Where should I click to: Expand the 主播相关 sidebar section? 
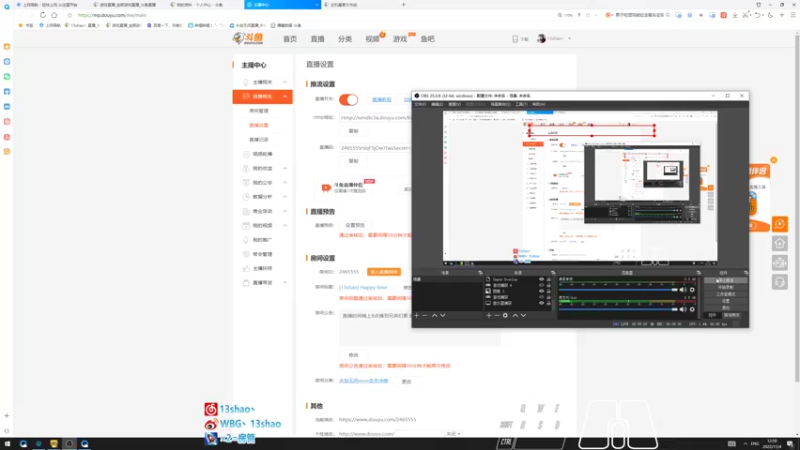click(x=285, y=82)
